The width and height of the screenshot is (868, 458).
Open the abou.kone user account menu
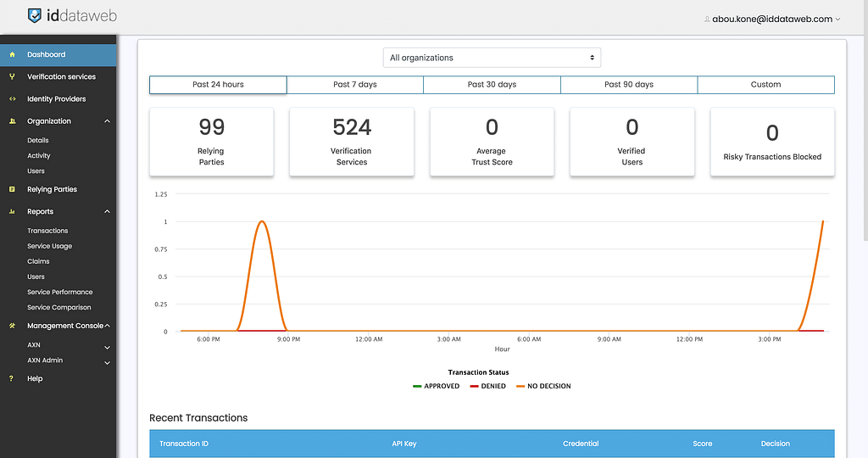point(771,19)
